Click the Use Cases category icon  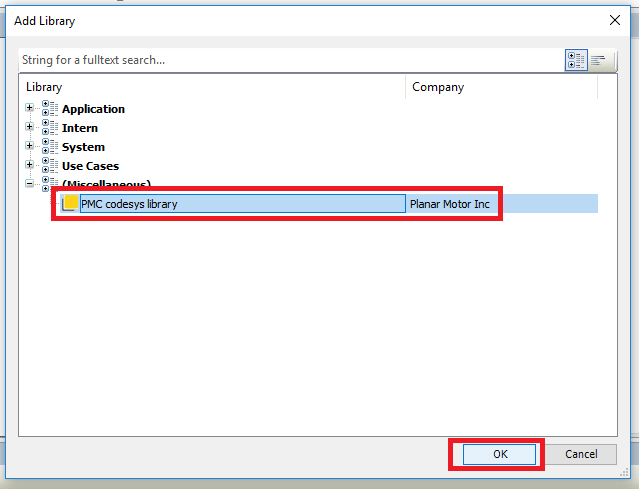50,166
